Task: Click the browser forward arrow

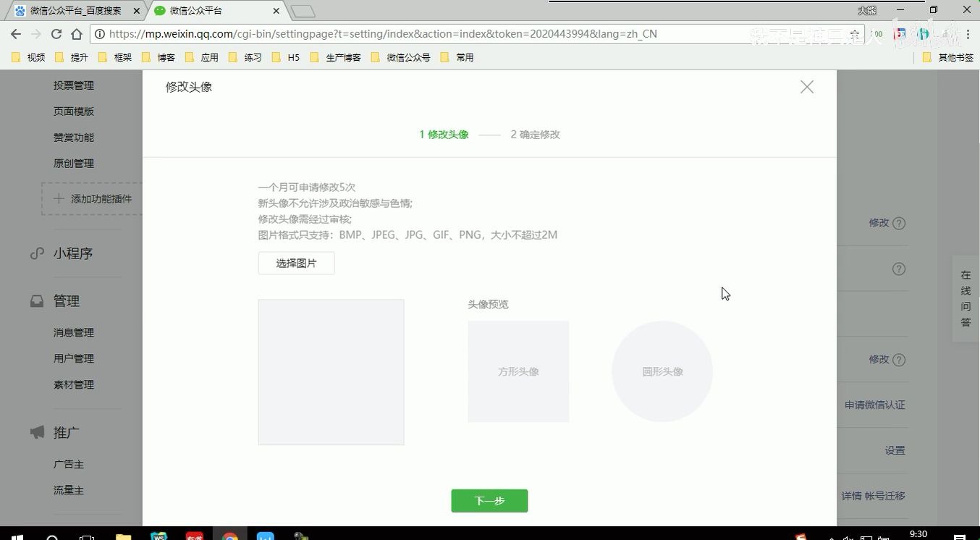Action: (36, 34)
